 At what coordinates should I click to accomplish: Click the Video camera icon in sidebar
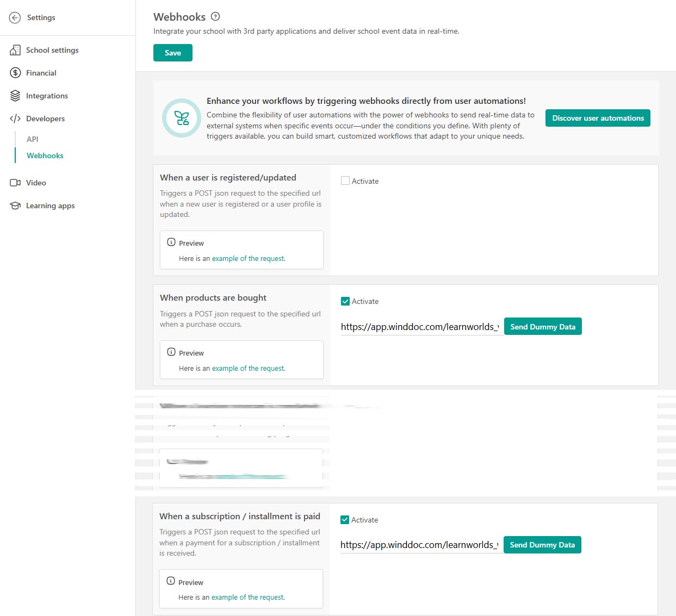click(x=15, y=183)
